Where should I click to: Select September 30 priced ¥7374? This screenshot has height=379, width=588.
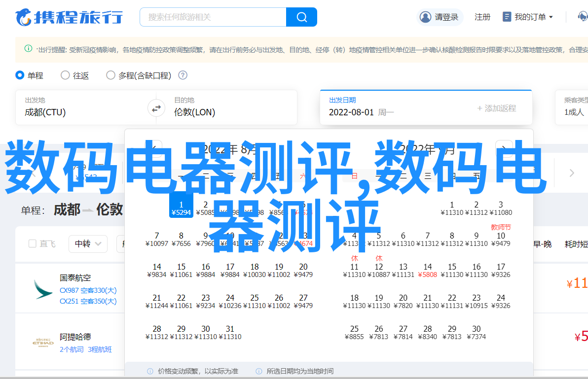pyautogui.click(x=476, y=333)
